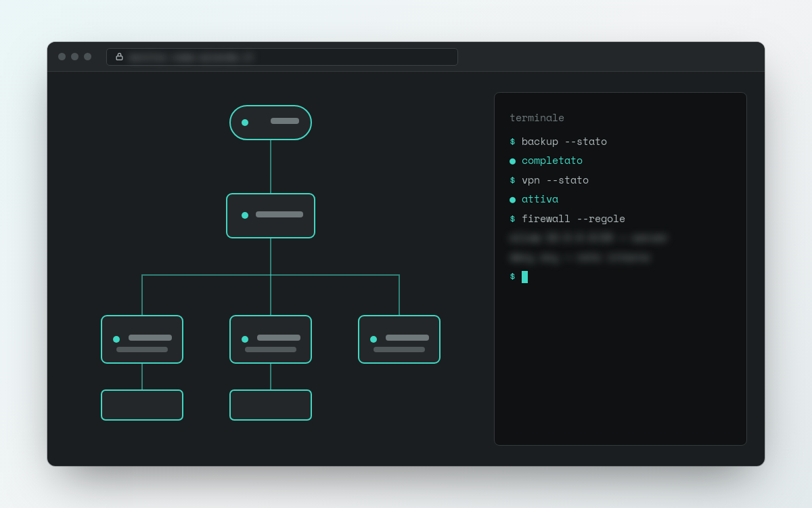Select the "completato" output text
812x508 pixels.
coord(552,161)
